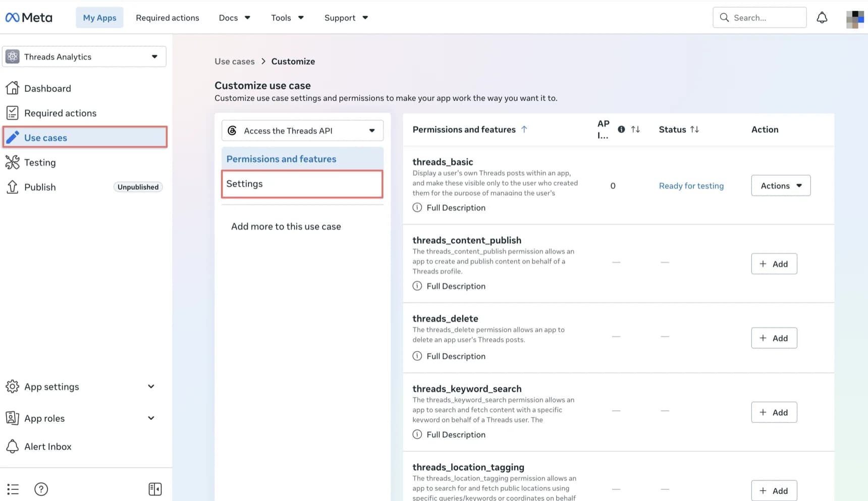Screen dimensions: 868x501
Task: Click the Meta logo
Action: click(29, 18)
